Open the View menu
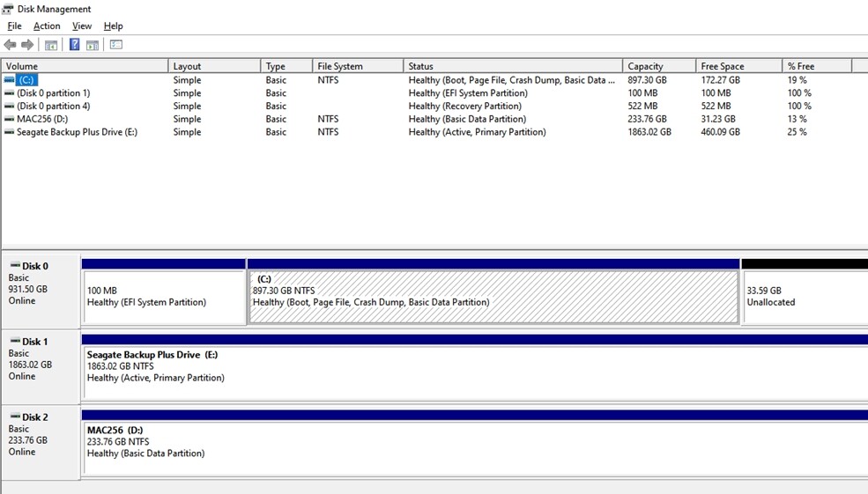The height and width of the screenshot is (494, 868). click(x=82, y=26)
